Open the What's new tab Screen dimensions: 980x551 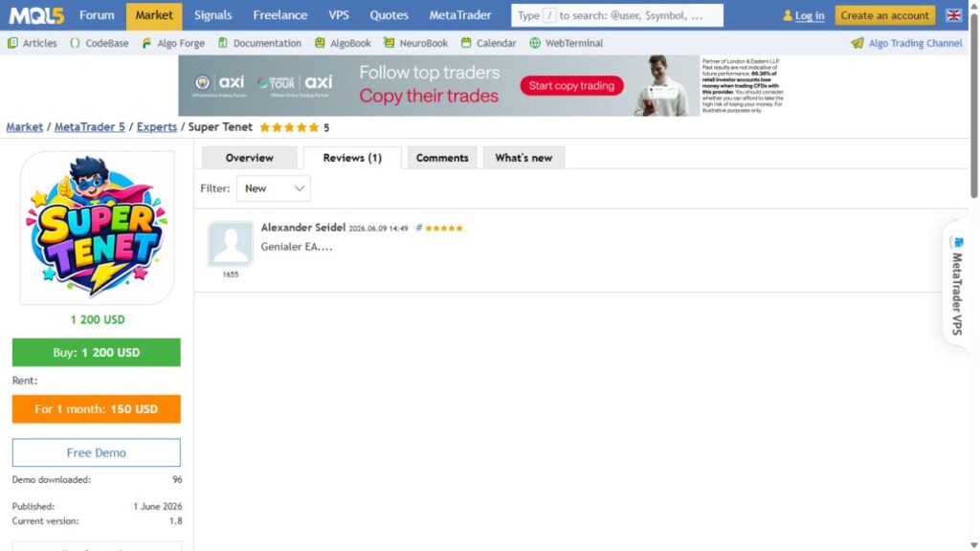coord(523,158)
